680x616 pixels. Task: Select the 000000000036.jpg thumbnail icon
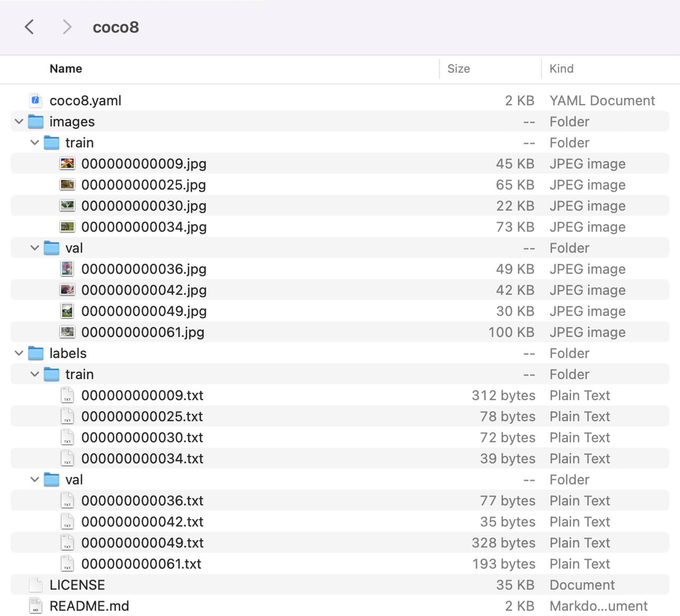pyautogui.click(x=67, y=268)
